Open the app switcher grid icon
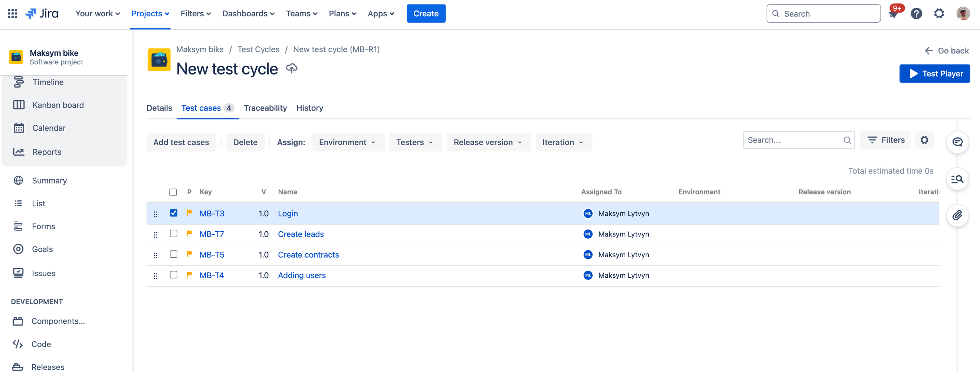The height and width of the screenshot is (372, 980). 13,14
